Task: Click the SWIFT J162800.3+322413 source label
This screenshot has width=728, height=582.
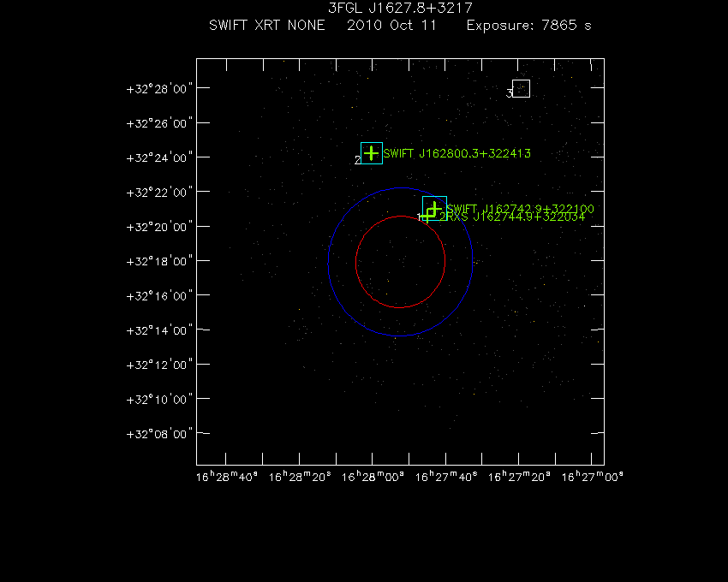Action: [x=456, y=153]
